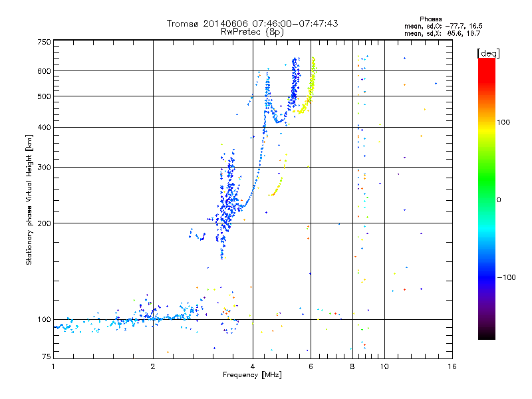Screen dimensions: 532x399
Task: Click the plot title 'Tromsø 20140606 07:46:00-07:47:43'
Action: [x=252, y=23]
